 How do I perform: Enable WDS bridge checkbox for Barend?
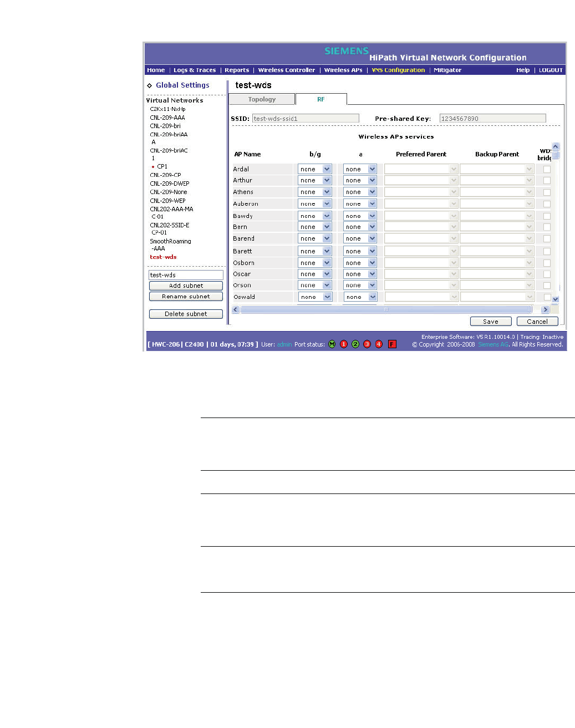click(x=547, y=238)
